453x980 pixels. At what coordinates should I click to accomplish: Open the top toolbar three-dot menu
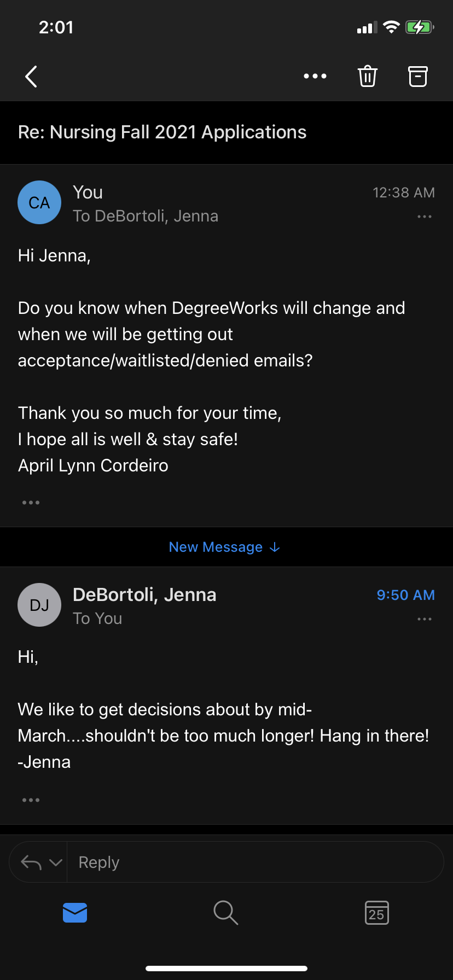[x=315, y=77]
